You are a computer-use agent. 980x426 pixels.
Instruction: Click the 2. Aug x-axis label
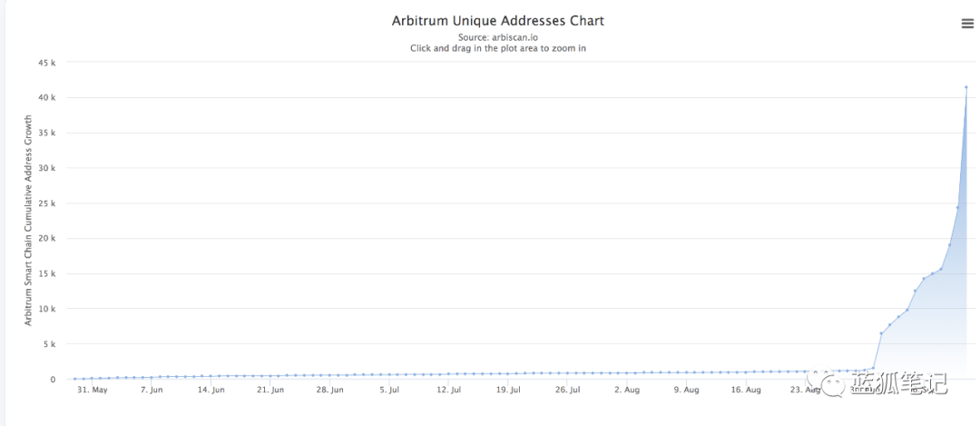click(628, 390)
